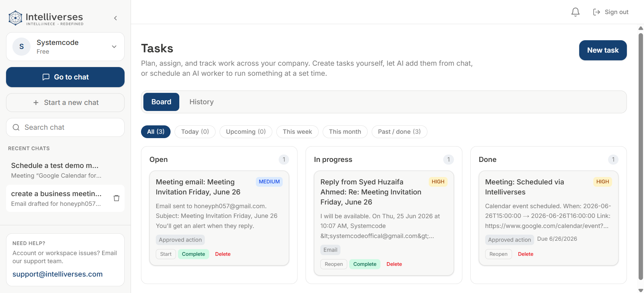Open the notifications bell
Image resolution: width=644 pixels, height=293 pixels.
coord(576,12)
